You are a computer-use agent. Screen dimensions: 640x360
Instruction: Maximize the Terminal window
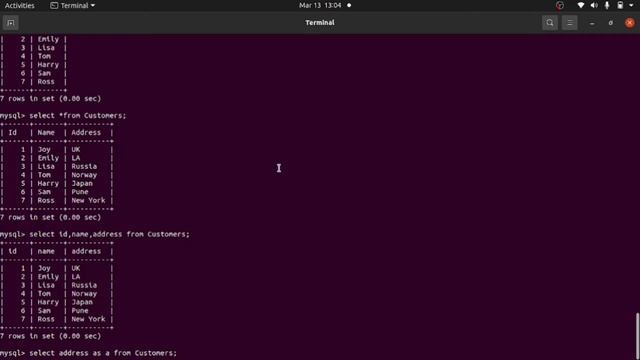(611, 23)
